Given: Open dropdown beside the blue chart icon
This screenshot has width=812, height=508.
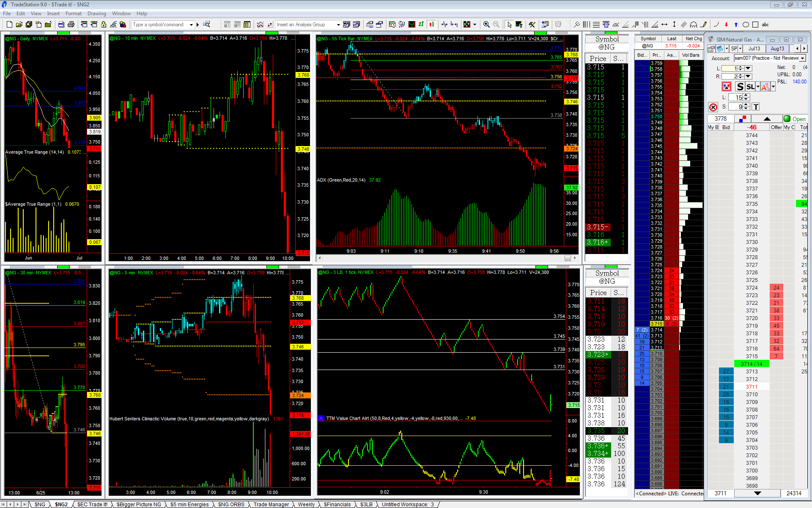Looking at the screenshot, I should [727, 49].
